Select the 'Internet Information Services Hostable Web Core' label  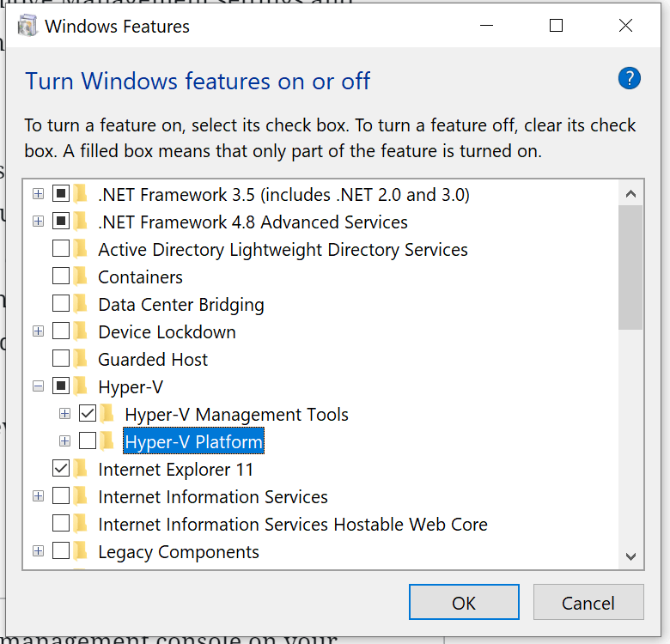click(x=293, y=524)
